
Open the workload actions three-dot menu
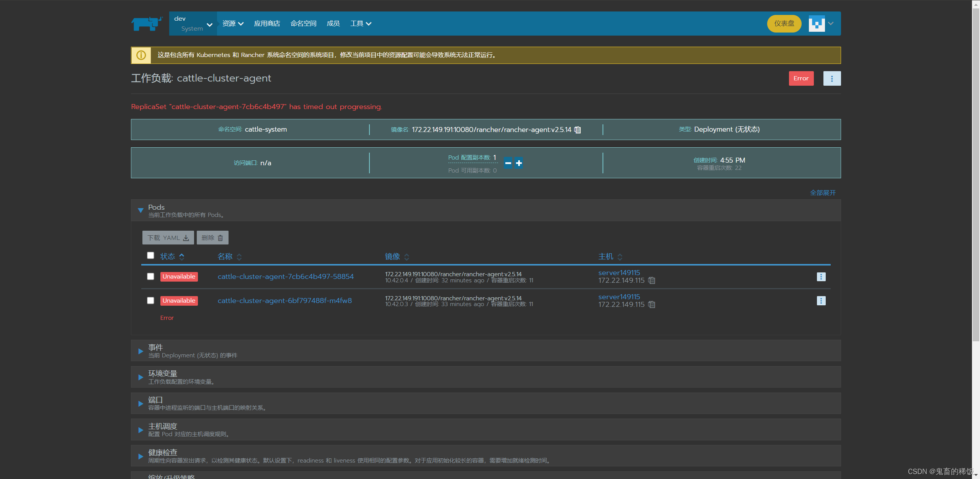tap(831, 78)
